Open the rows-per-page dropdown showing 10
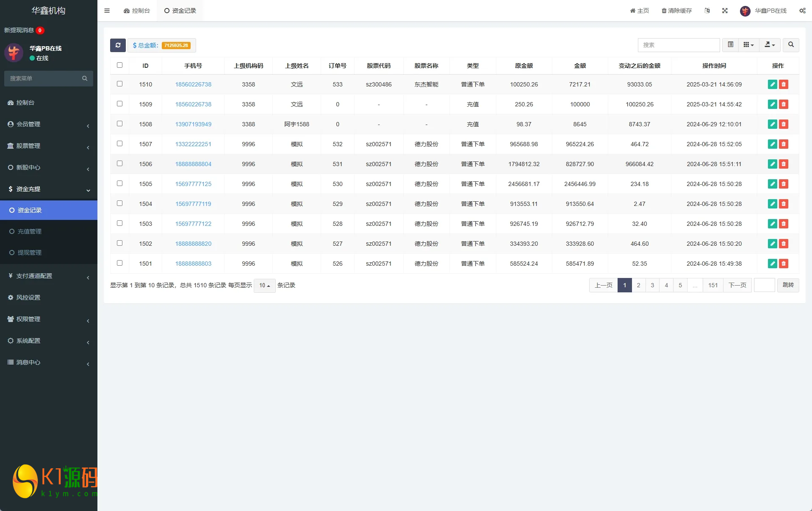Viewport: 812px width, 511px height. [264, 286]
